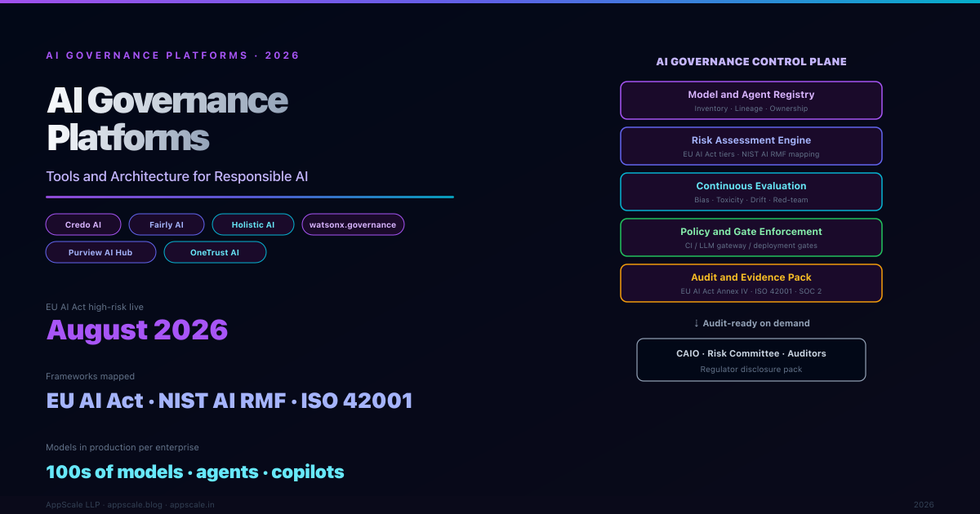
Task: Click the gradient divider line under subtitle
Action: tap(250, 197)
